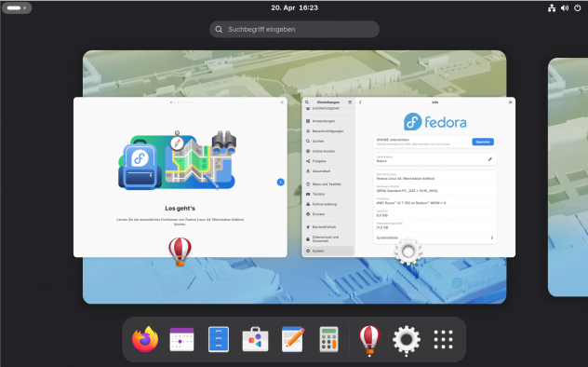Click the Systemdetails label text
This screenshot has width=588, height=367.
387,238
